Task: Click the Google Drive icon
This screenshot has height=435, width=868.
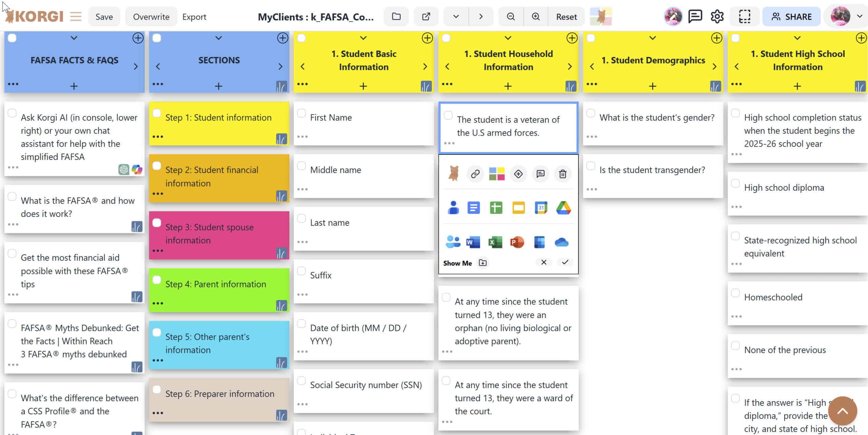Action: pyautogui.click(x=563, y=208)
